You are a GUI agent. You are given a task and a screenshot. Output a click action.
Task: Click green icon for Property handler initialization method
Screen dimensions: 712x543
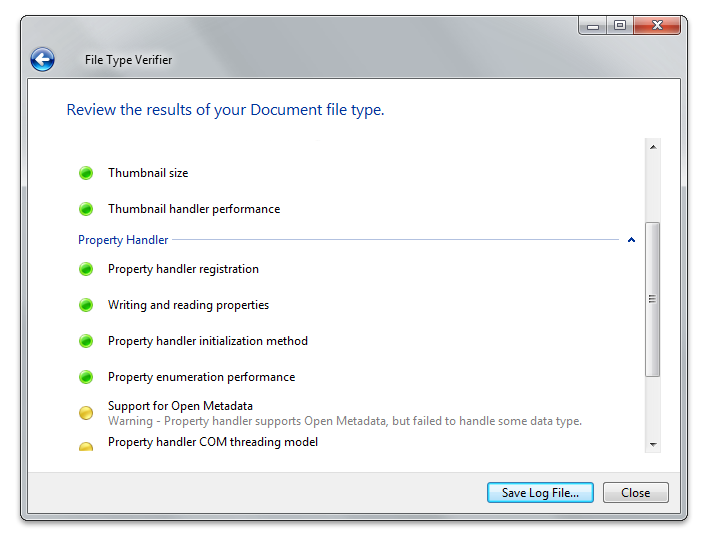point(86,341)
